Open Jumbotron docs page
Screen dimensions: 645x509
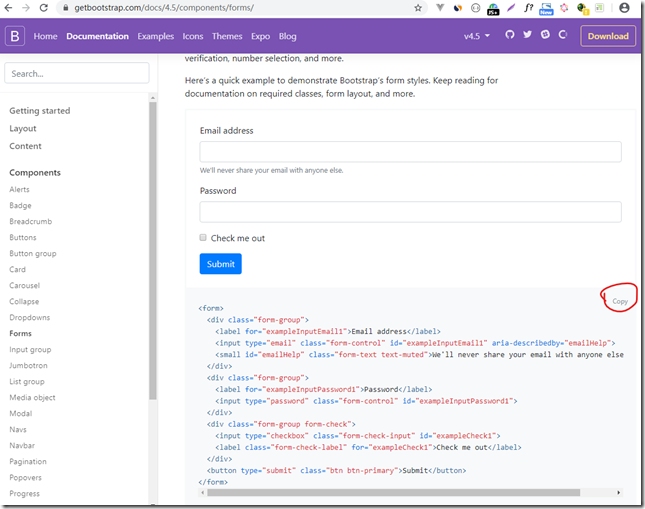pos(28,365)
